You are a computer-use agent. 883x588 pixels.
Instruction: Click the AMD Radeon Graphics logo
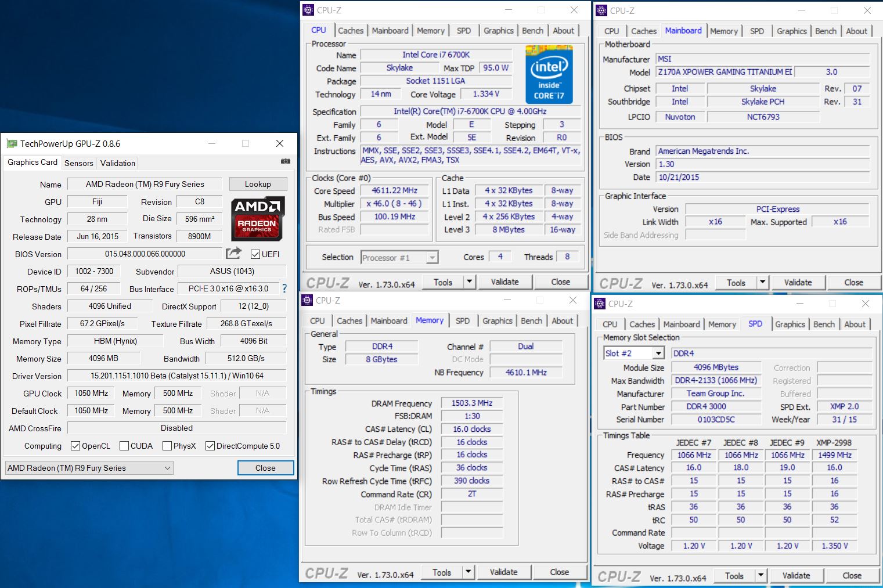(x=257, y=218)
